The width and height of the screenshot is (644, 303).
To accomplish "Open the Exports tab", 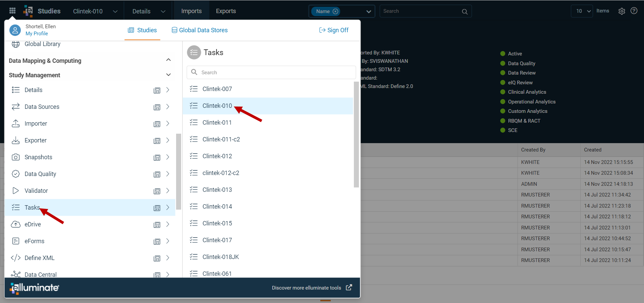I will point(226,11).
